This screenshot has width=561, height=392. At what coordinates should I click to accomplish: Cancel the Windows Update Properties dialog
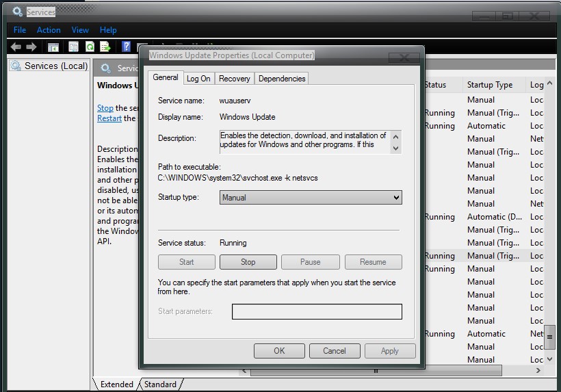tap(334, 351)
